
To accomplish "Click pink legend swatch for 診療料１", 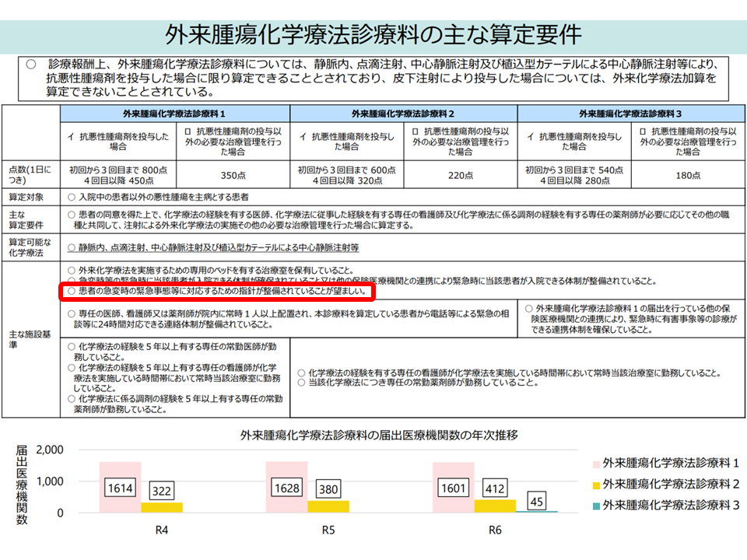I will pos(593,464).
